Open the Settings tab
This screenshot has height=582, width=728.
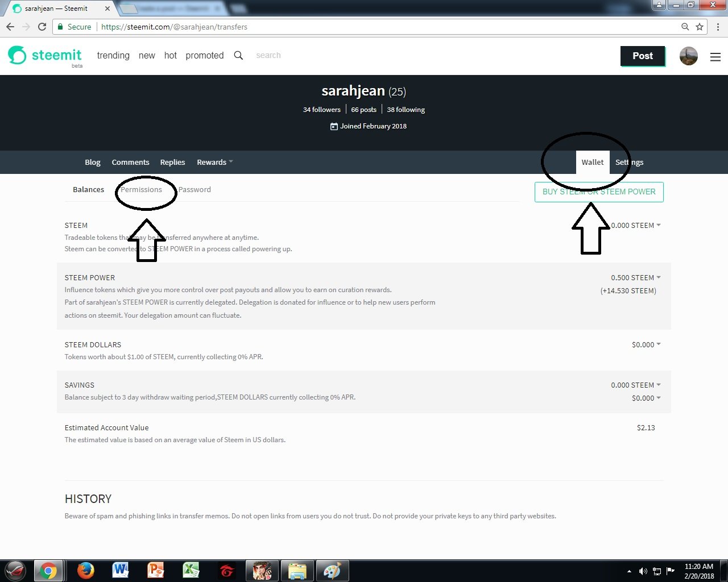(x=629, y=162)
